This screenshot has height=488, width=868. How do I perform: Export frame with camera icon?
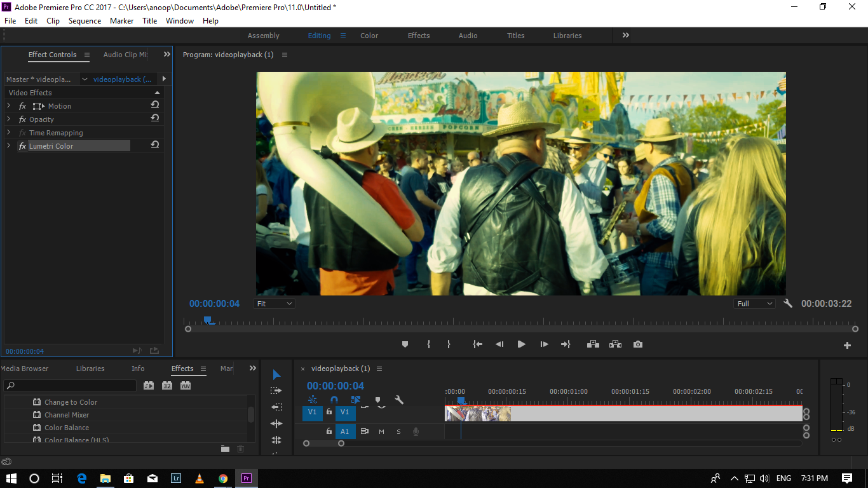[638, 344]
